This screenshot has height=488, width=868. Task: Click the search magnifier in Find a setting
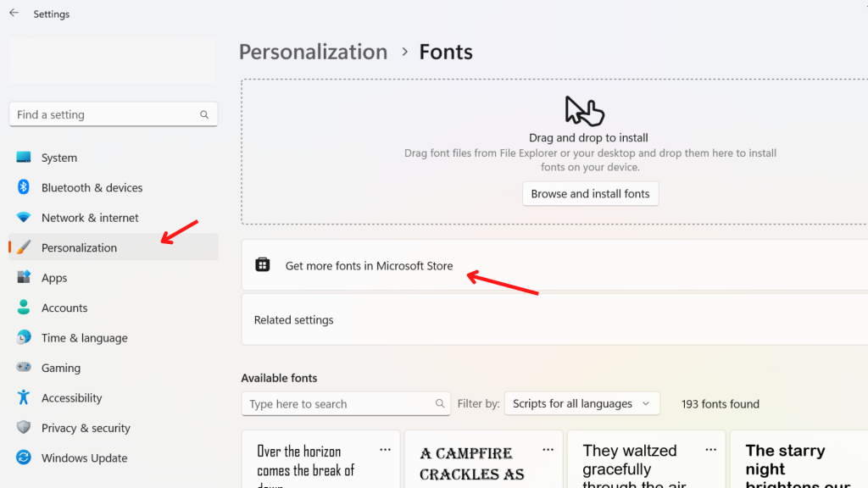click(x=204, y=114)
